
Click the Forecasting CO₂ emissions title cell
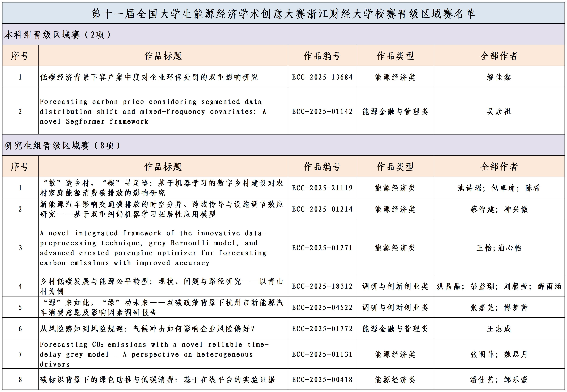154,354
